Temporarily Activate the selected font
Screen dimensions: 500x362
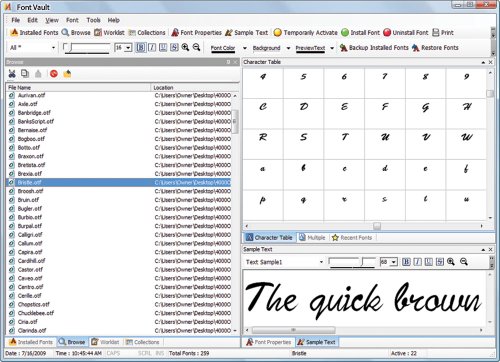click(x=305, y=32)
